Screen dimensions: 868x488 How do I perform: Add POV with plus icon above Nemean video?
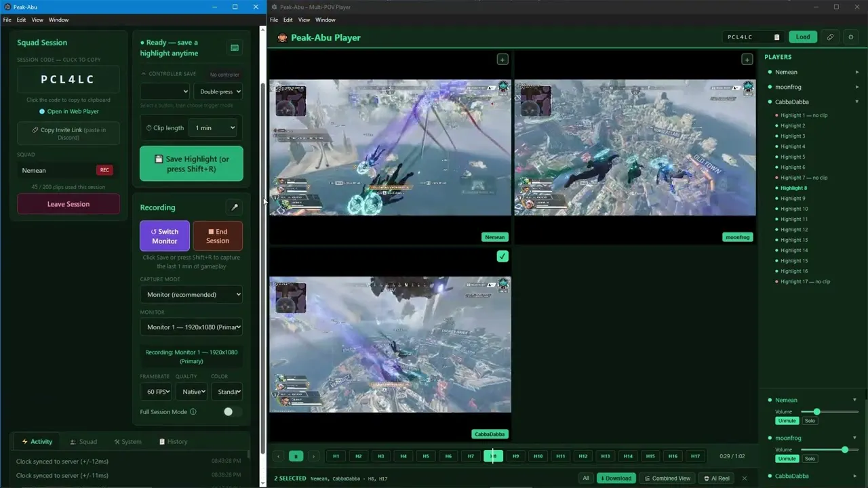502,60
